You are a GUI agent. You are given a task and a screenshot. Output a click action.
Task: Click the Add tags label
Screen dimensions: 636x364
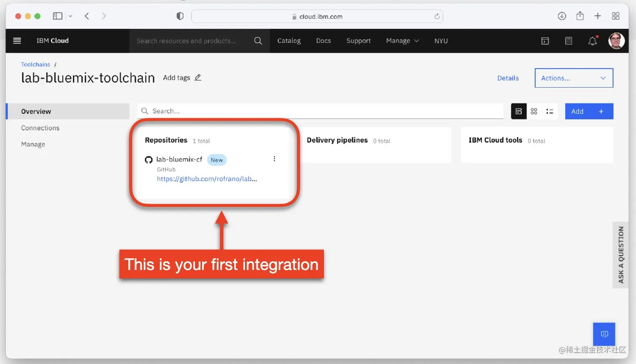click(177, 78)
